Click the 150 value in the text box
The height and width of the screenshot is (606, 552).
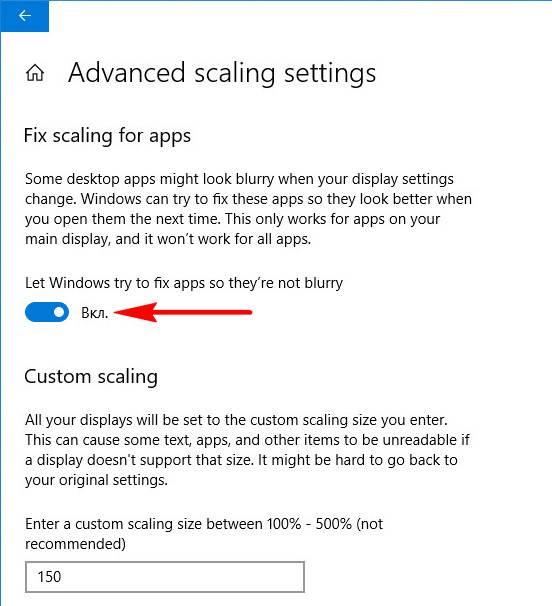[x=49, y=577]
